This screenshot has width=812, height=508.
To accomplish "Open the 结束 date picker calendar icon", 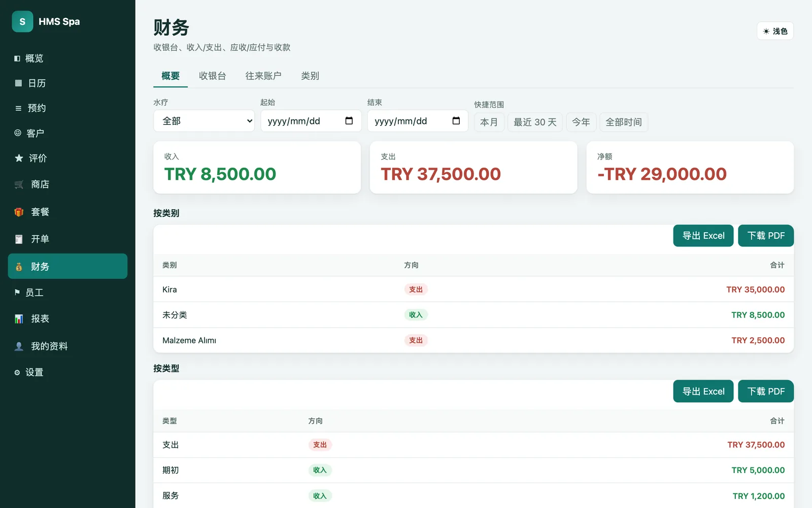I will 456,121.
